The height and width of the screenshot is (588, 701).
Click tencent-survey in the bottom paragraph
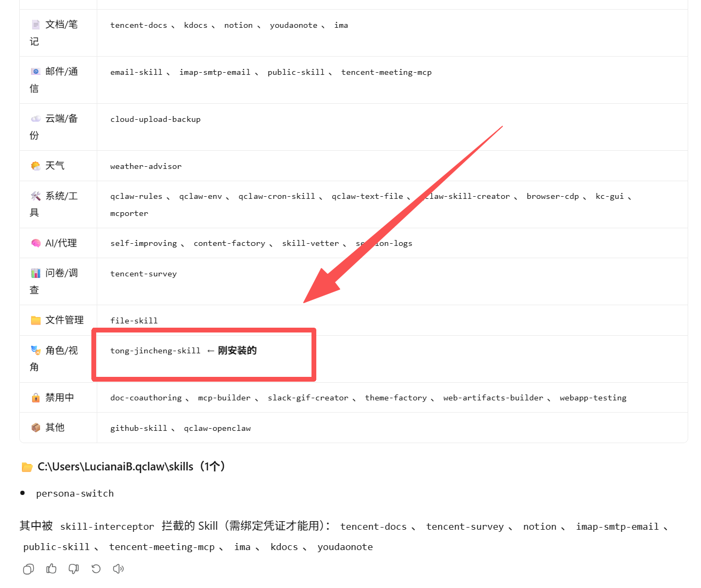(x=465, y=527)
